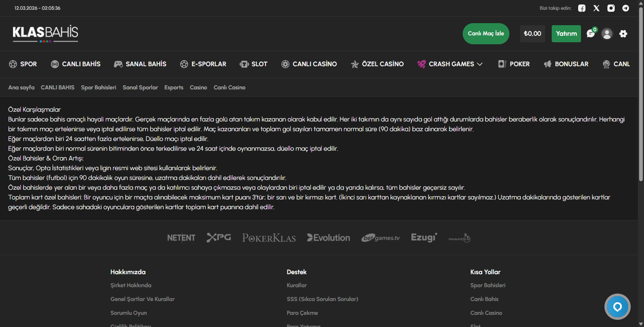Open the messages chat bubble icon
This screenshot has width=644, height=327.
591,34
